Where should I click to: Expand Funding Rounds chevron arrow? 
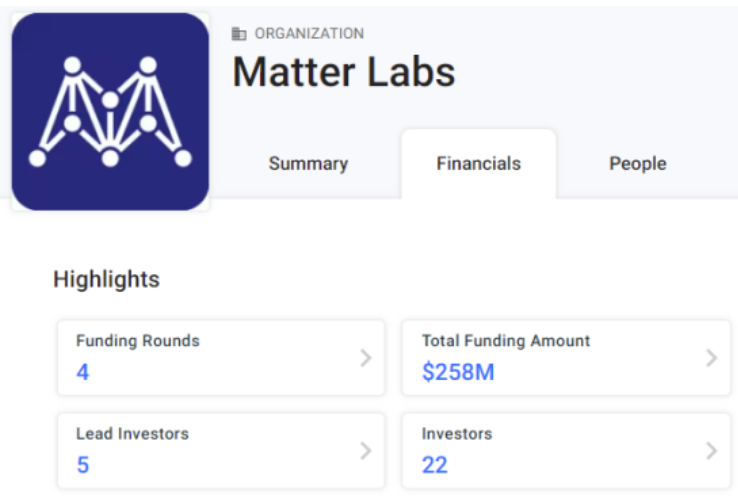(366, 358)
